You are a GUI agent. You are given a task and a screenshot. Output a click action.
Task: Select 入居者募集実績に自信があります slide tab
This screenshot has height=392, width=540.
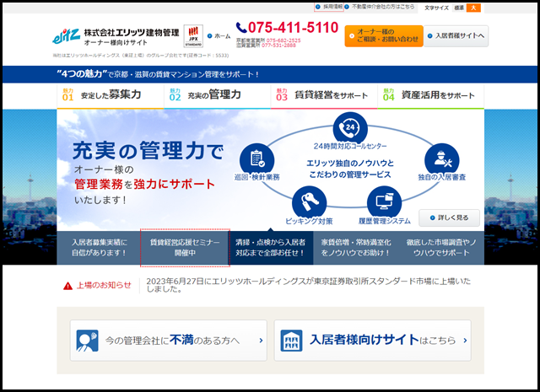pos(100,248)
